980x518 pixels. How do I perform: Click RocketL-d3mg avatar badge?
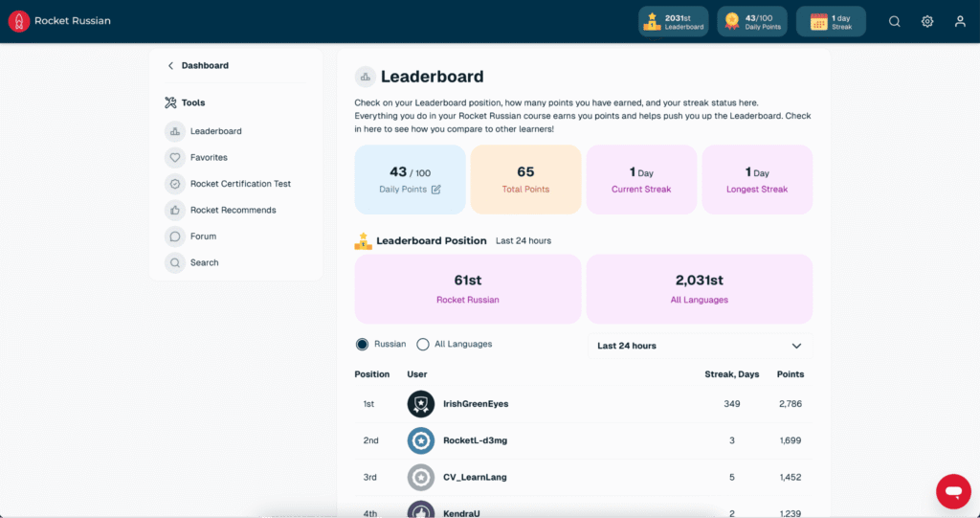[x=421, y=440]
